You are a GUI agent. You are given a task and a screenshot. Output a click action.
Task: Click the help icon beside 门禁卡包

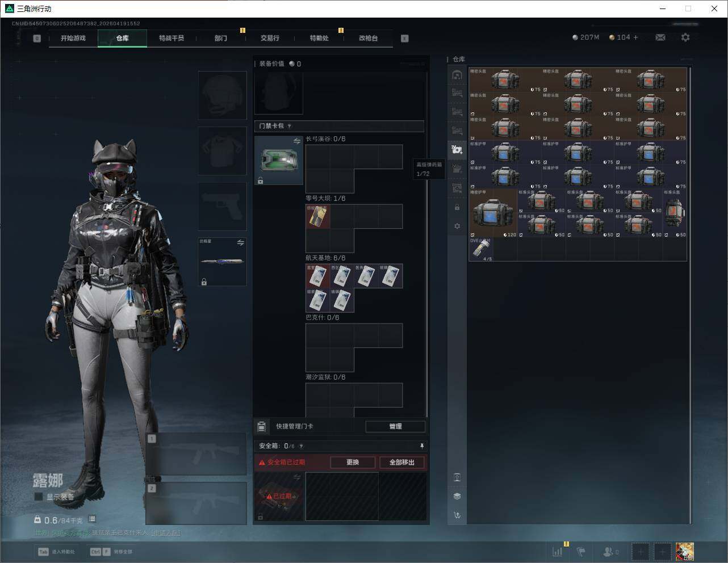[289, 126]
